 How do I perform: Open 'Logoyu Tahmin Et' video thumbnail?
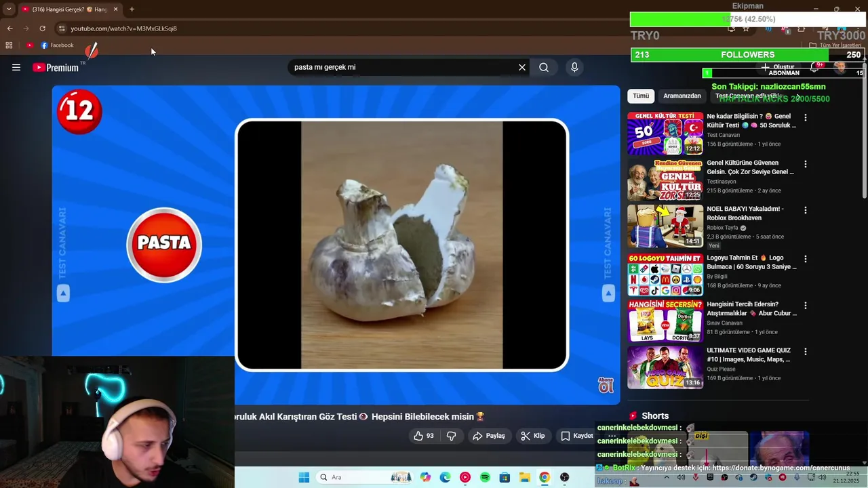[665, 274]
